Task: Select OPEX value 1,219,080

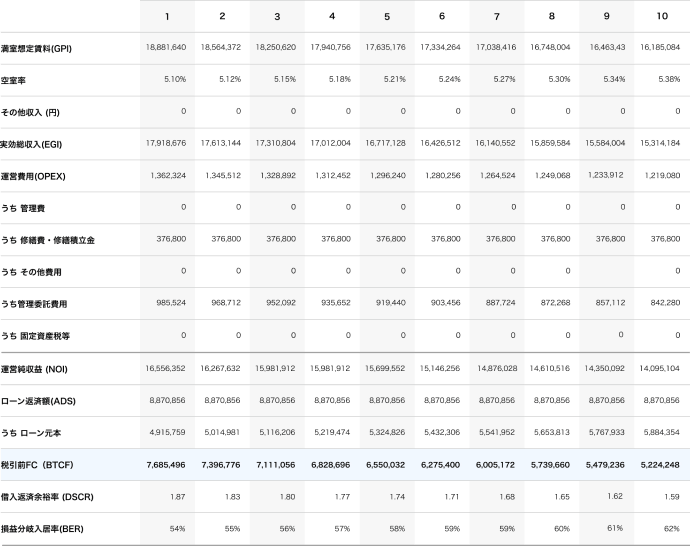Action: point(662,176)
